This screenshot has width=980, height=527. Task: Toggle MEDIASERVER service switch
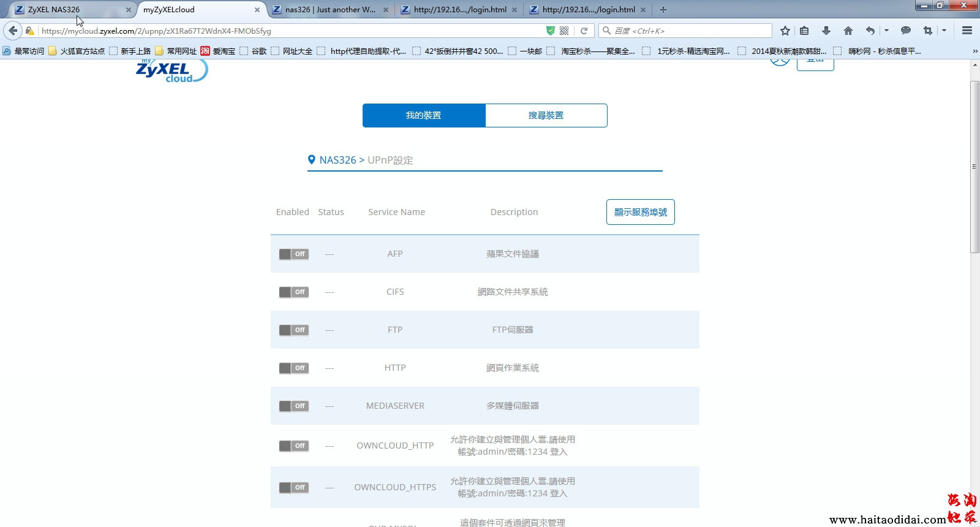point(294,406)
